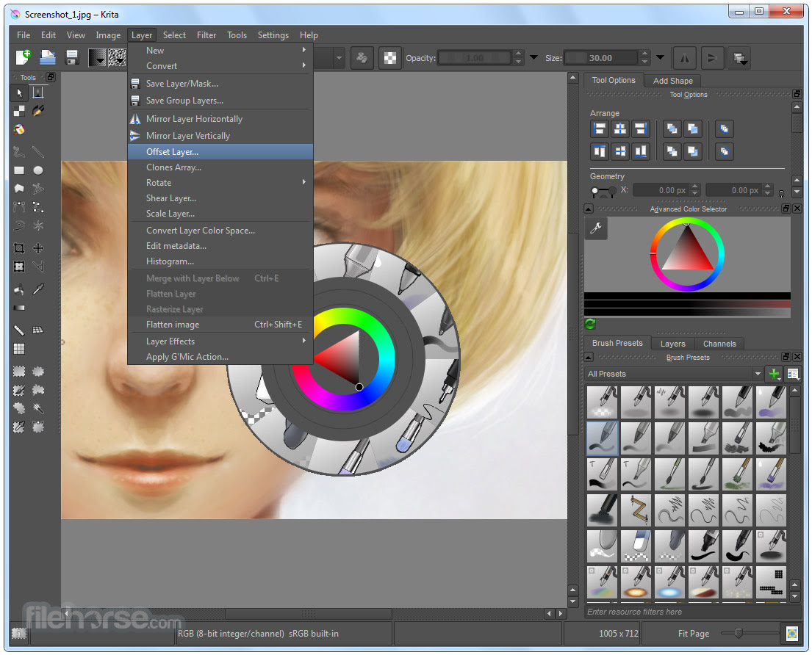Float the Tools docker panel
The width and height of the screenshot is (812, 655).
(51, 77)
